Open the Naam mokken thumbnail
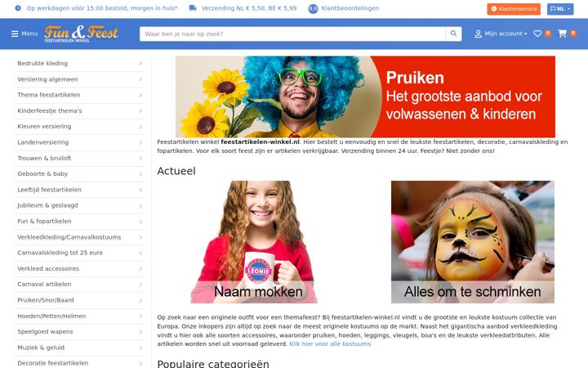This screenshot has height=368, width=588. coord(254,242)
